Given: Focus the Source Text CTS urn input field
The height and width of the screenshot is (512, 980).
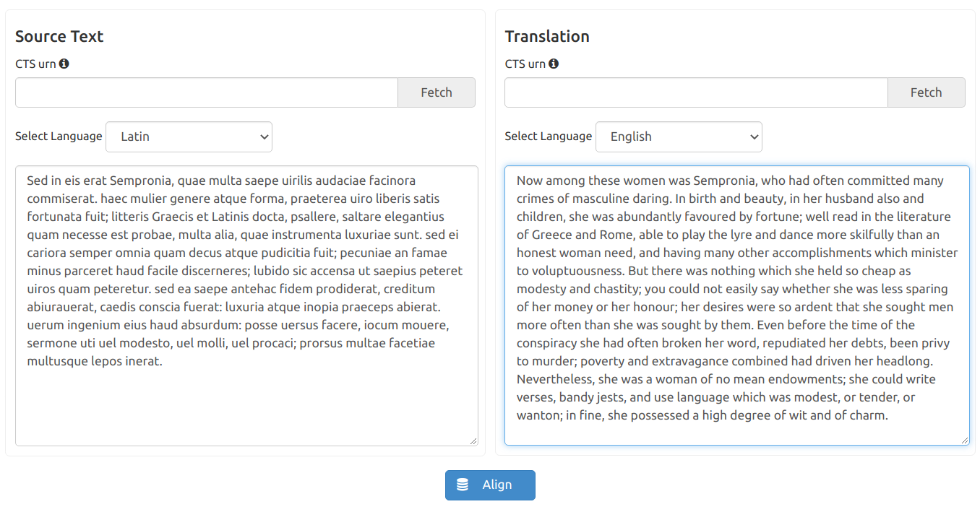Looking at the screenshot, I should click(207, 92).
